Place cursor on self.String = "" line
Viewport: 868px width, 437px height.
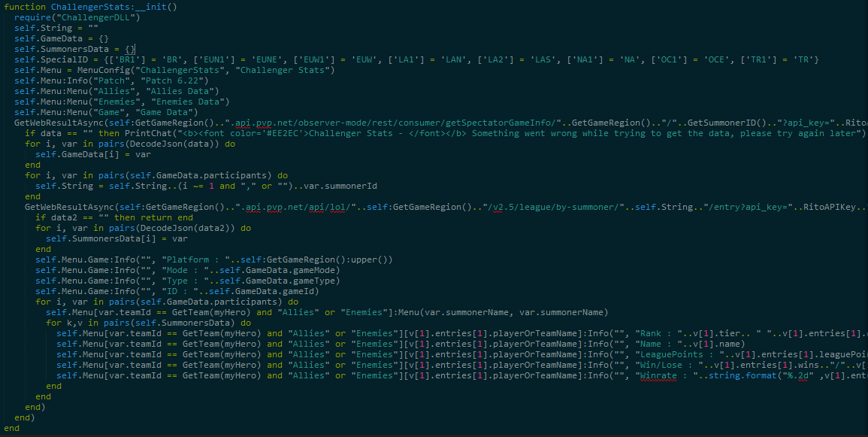point(56,28)
